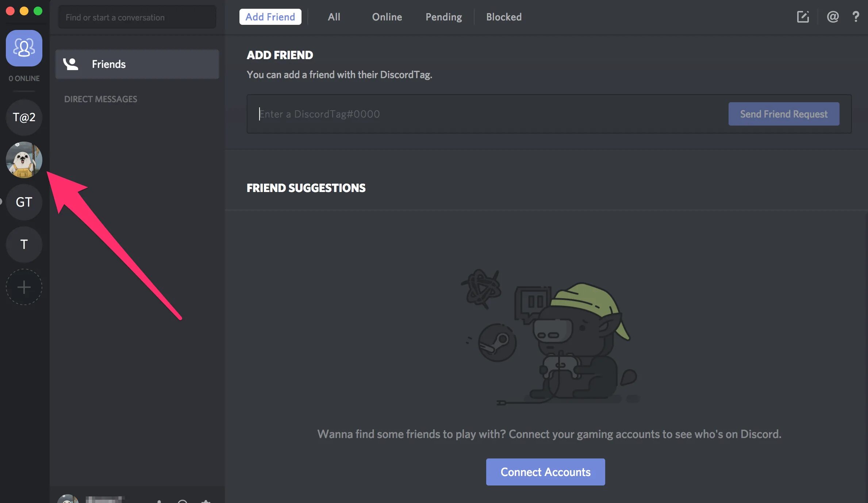This screenshot has width=868, height=503.
Task: Select the Pending requests tab
Action: [x=443, y=16]
